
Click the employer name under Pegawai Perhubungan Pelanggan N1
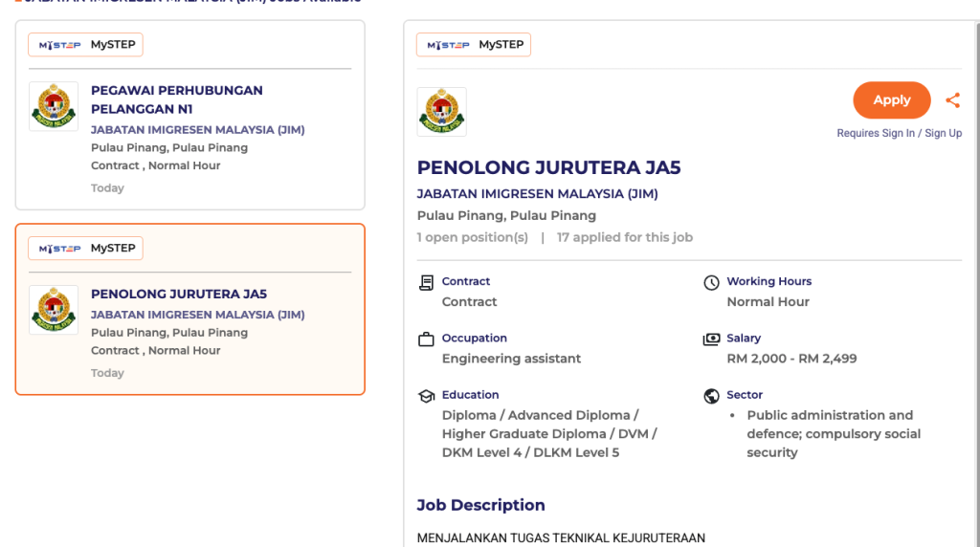tap(197, 130)
